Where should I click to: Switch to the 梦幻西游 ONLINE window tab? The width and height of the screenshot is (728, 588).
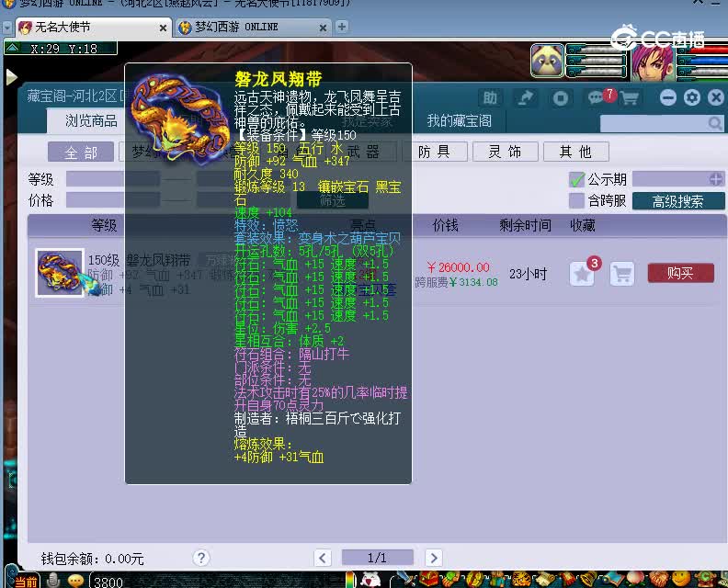(x=253, y=28)
